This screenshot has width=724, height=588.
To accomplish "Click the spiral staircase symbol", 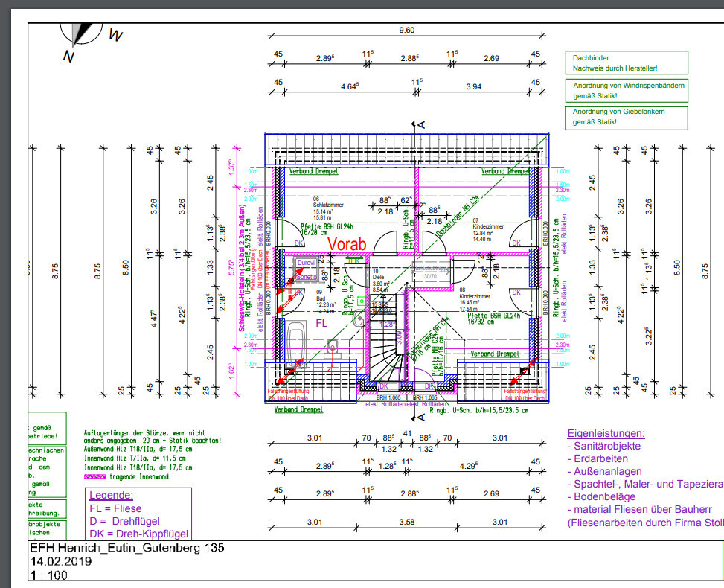I will click(385, 349).
